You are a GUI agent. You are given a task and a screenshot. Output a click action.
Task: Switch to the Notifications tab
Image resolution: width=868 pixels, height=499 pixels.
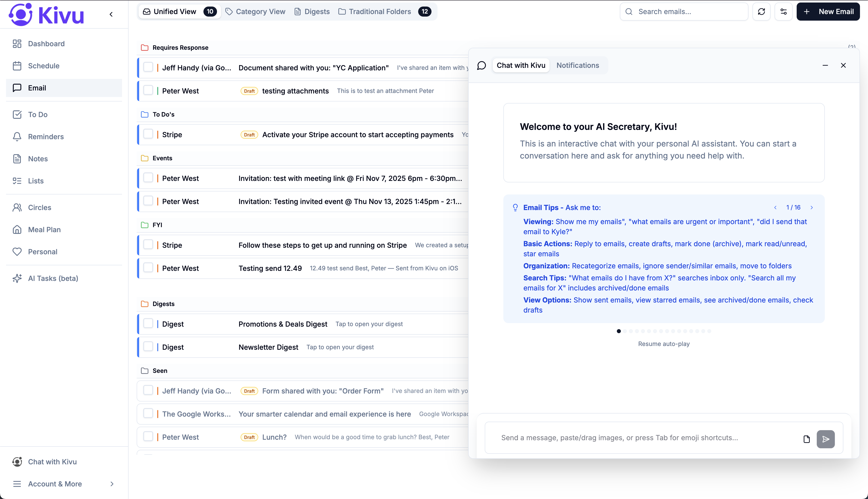577,65
